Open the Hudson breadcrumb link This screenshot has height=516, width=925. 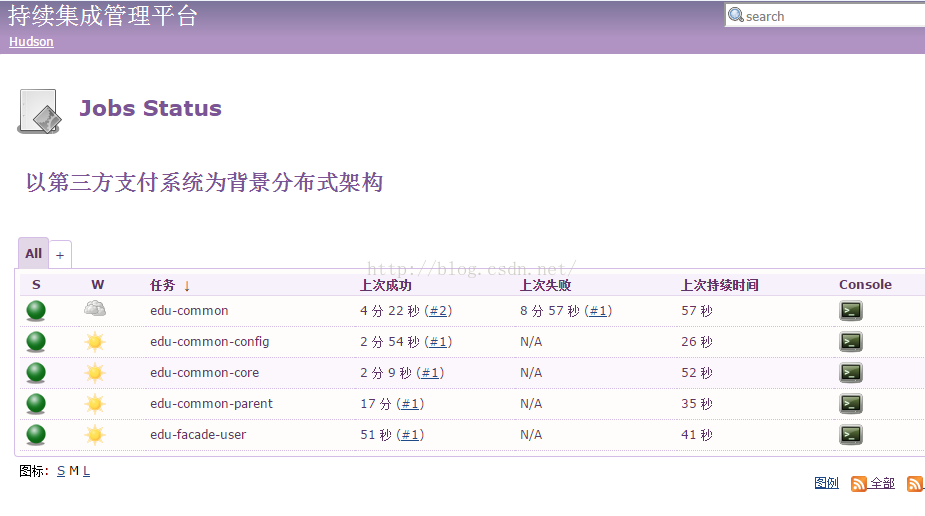pos(31,42)
